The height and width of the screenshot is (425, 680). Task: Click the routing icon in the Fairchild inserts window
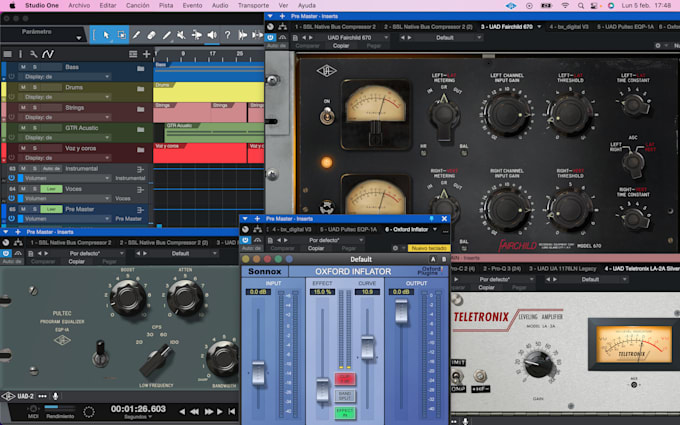tap(283, 27)
